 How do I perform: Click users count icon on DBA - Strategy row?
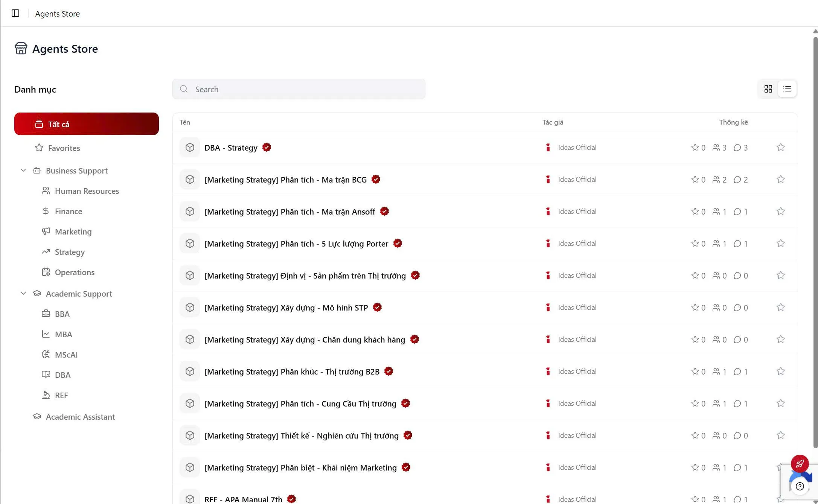(716, 147)
